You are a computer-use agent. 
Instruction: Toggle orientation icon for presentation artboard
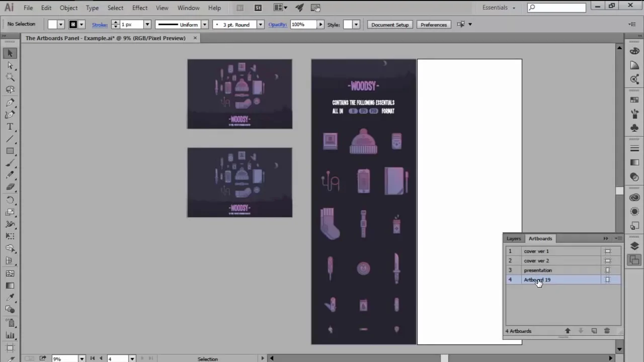[x=607, y=270]
